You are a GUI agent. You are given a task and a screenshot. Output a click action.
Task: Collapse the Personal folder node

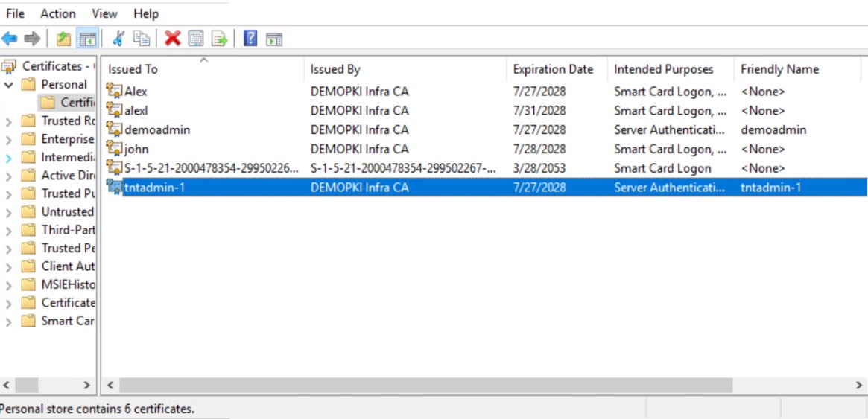[x=8, y=85]
